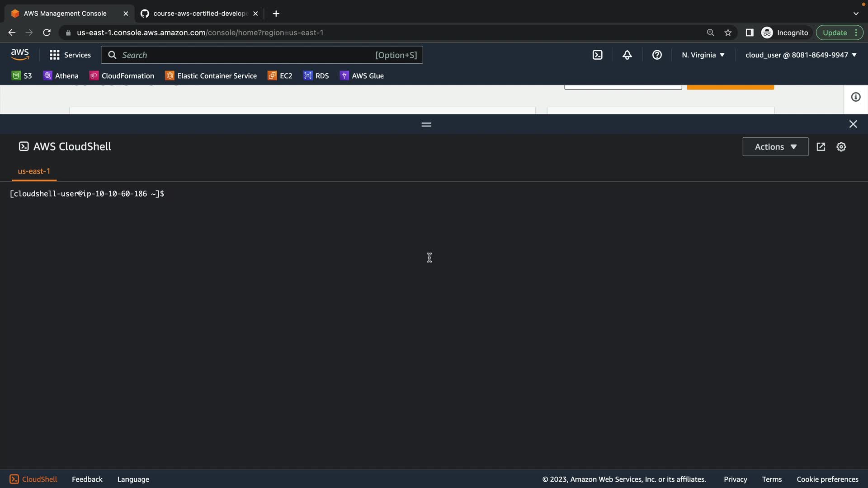Select the us-east-1 terminal tab

pyautogui.click(x=34, y=171)
